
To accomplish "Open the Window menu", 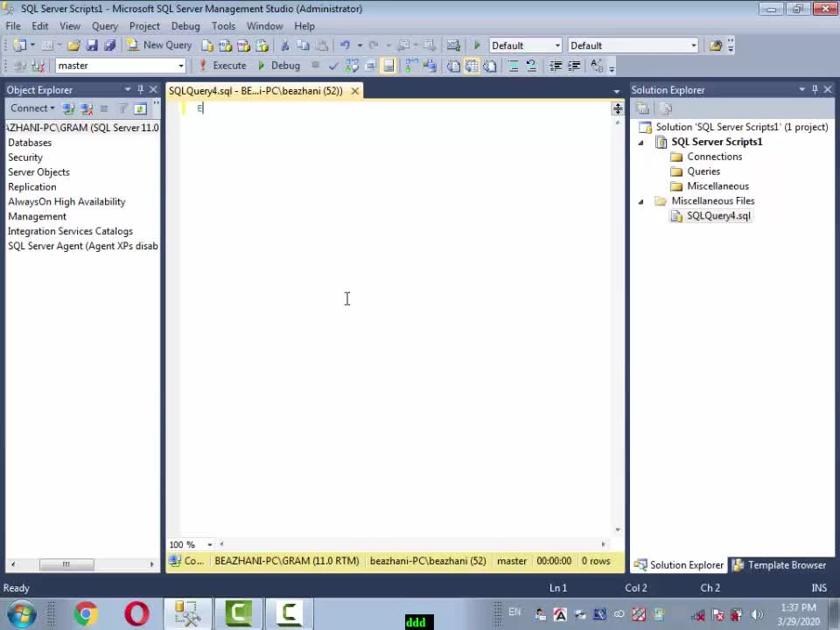I will click(x=264, y=25).
